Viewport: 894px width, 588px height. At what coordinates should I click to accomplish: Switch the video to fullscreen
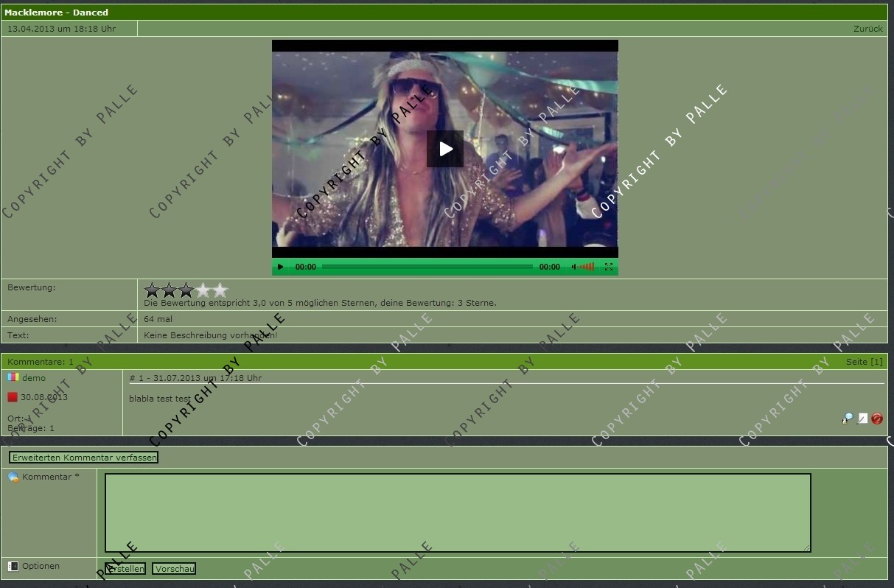[609, 267]
